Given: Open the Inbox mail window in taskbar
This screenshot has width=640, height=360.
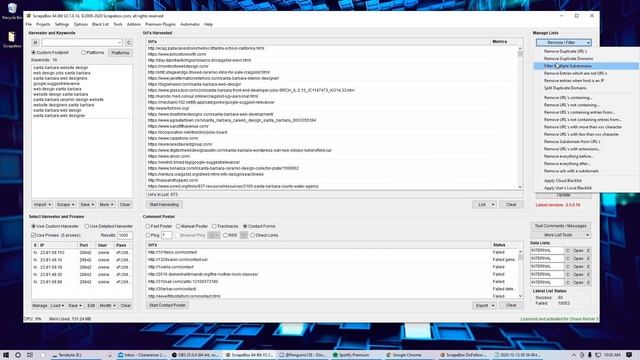Looking at the screenshot, I should (142, 355).
